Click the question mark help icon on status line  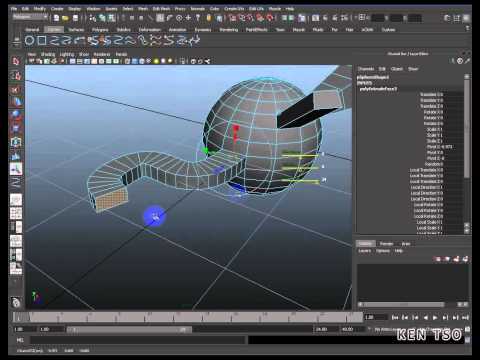coord(198,18)
